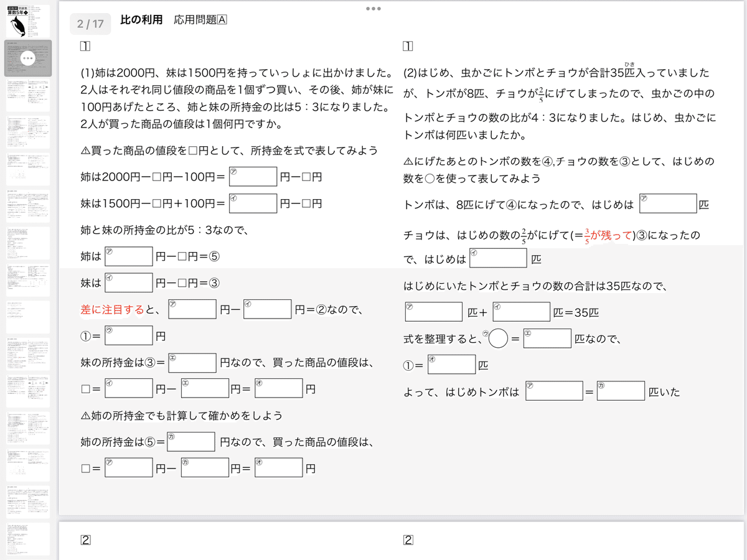Click box カ before 匹いた

pos(620,391)
